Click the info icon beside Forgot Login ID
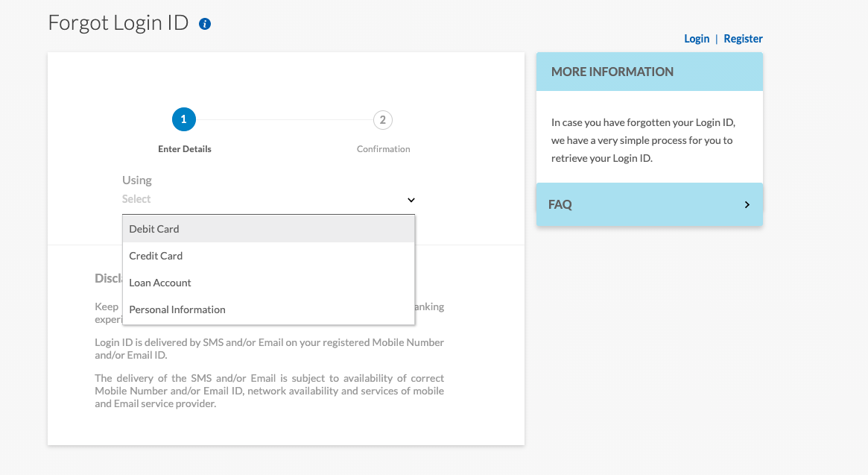The image size is (868, 475). tap(204, 23)
